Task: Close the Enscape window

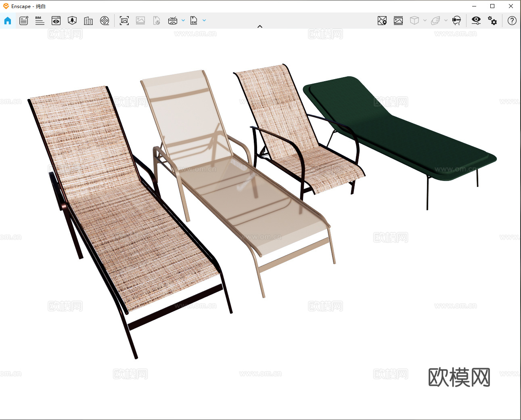Action: pos(511,6)
